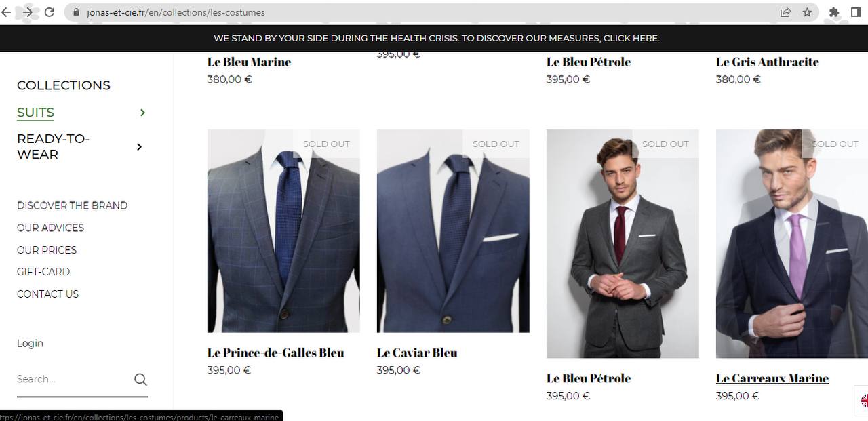
Task: Open the Discover the Brand menu item
Action: pos(72,205)
